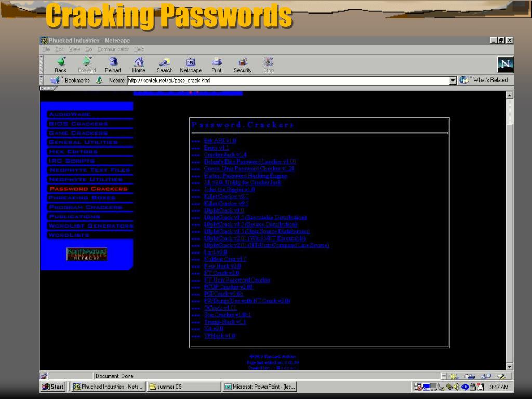This screenshot has height=399, width=532.
Task: Expand the Netsite URL history dropdown
Action: tap(453, 81)
